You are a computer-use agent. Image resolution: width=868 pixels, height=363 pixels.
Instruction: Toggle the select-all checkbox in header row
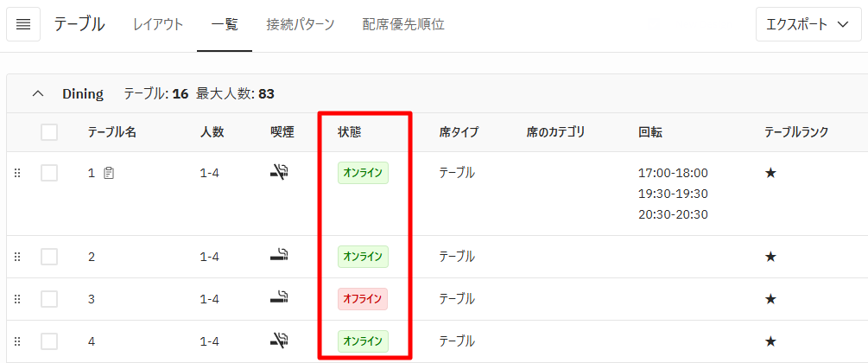click(x=49, y=132)
